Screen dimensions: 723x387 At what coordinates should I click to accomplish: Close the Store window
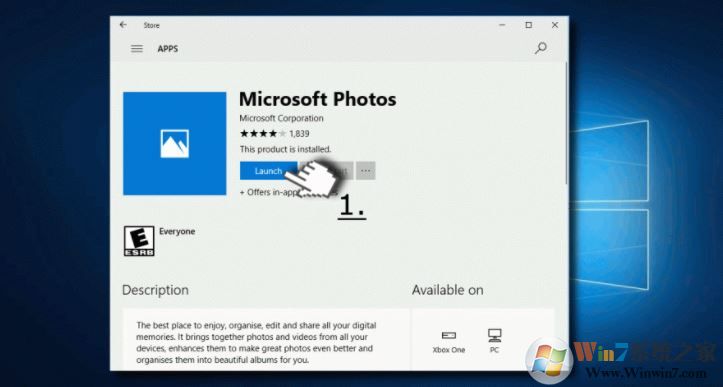pos(555,25)
